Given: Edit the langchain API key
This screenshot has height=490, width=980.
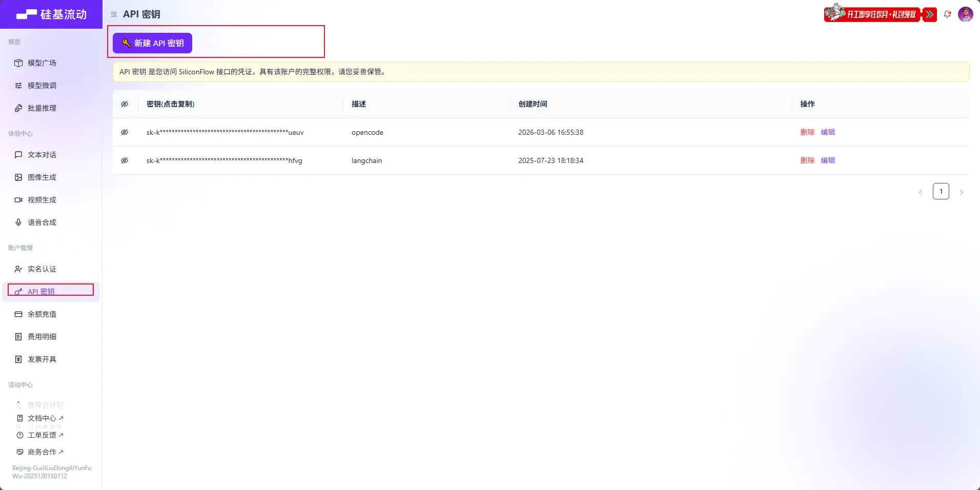Looking at the screenshot, I should click(x=828, y=160).
